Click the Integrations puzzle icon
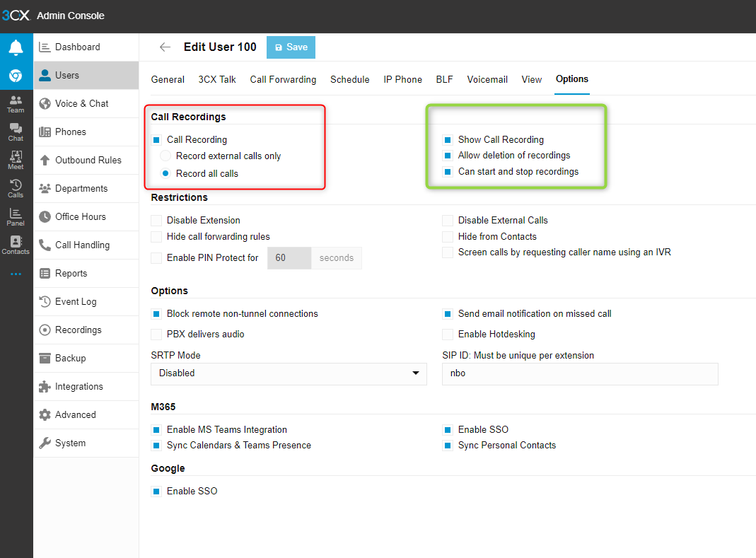 click(x=45, y=387)
